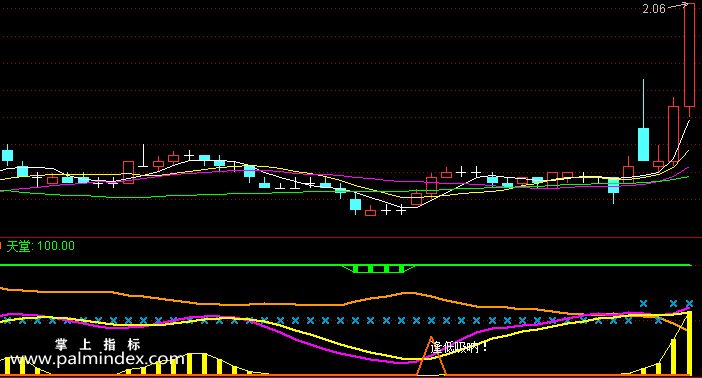Image resolution: width=702 pixels, height=378 pixels.
Task: Open the www.palmindex.com watermark link
Action: pos(97,359)
